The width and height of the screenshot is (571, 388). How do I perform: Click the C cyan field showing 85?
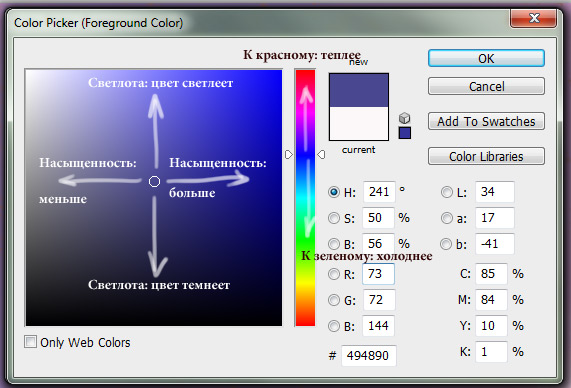coord(491,274)
